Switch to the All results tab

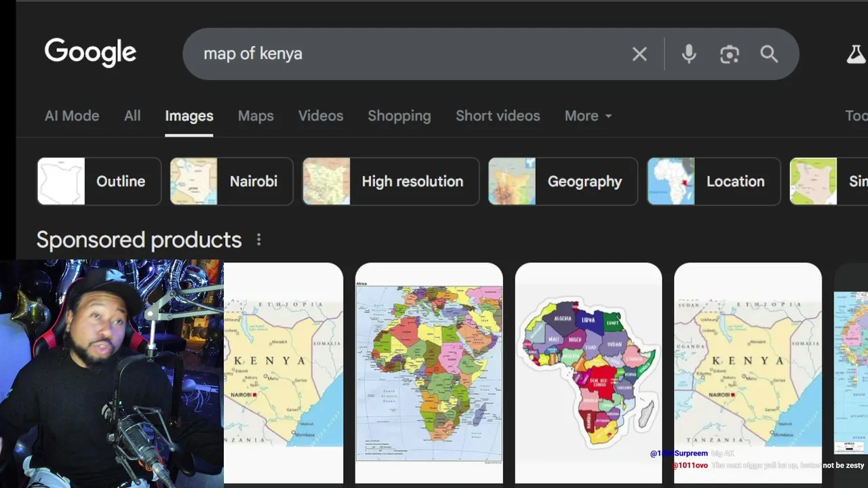click(x=132, y=116)
